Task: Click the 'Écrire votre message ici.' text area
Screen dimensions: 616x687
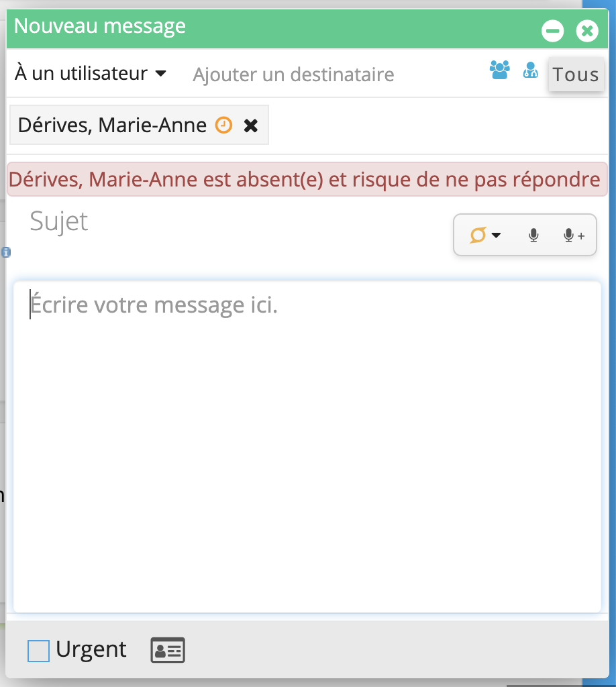Action: coord(307,447)
